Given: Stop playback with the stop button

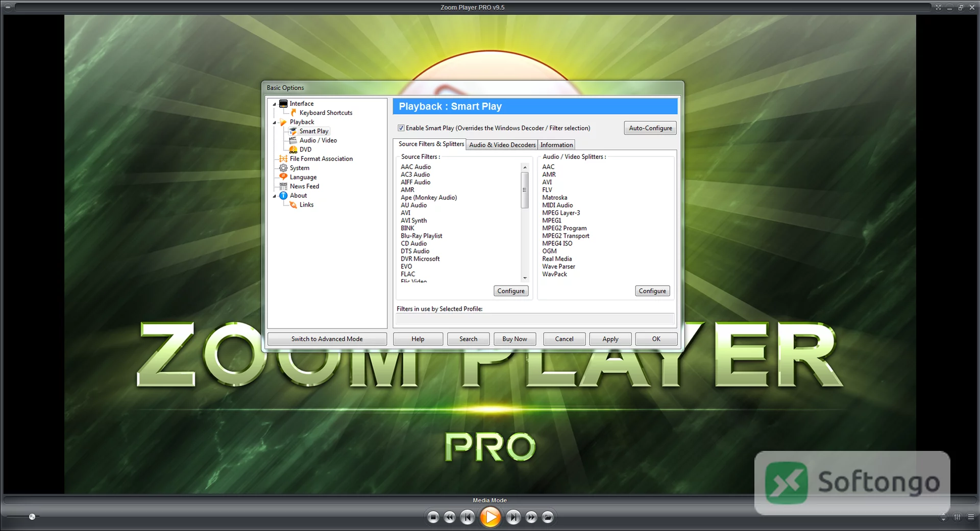Looking at the screenshot, I should click(x=433, y=517).
